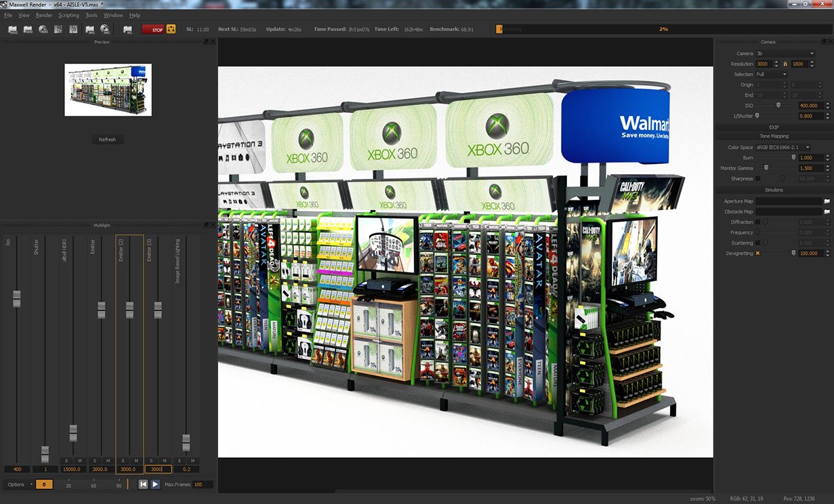834x504 pixels.
Task: Stop the render with the STOP button
Action: pyautogui.click(x=153, y=29)
